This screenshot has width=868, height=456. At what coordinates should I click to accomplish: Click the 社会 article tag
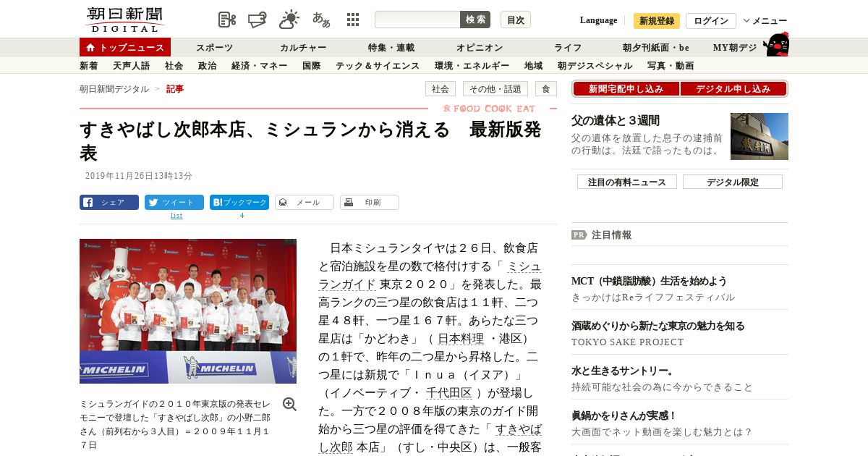click(441, 89)
